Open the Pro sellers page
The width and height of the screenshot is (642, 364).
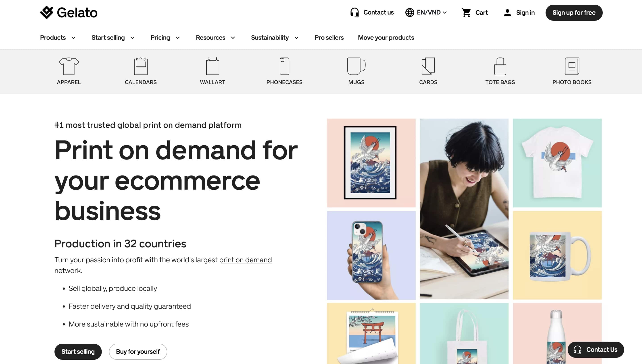click(329, 37)
